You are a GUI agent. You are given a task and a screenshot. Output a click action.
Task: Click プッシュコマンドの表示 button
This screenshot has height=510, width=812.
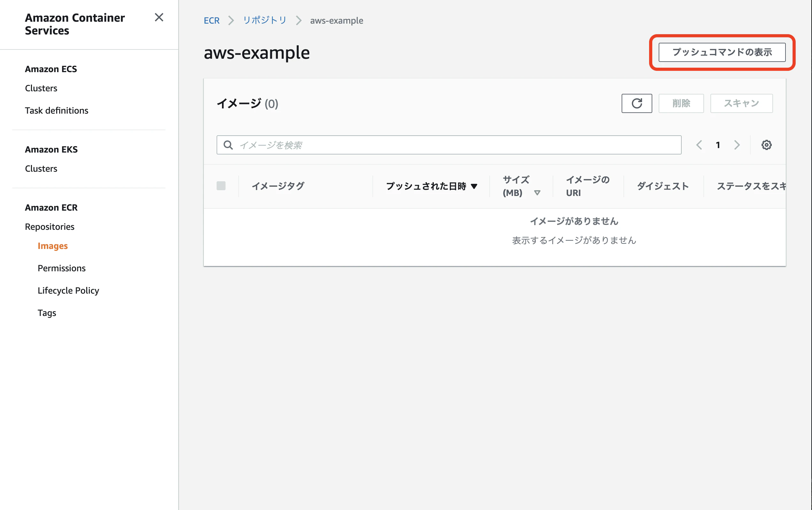pyautogui.click(x=722, y=52)
